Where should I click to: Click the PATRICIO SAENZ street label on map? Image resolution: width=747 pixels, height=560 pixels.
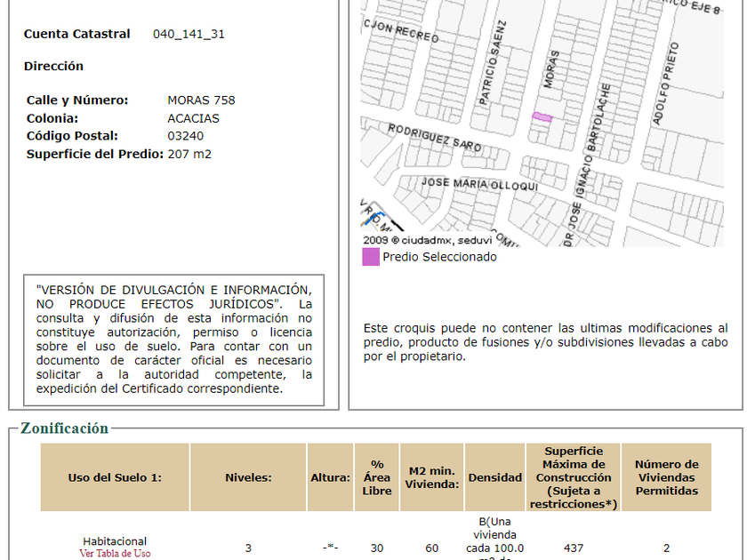click(492, 62)
